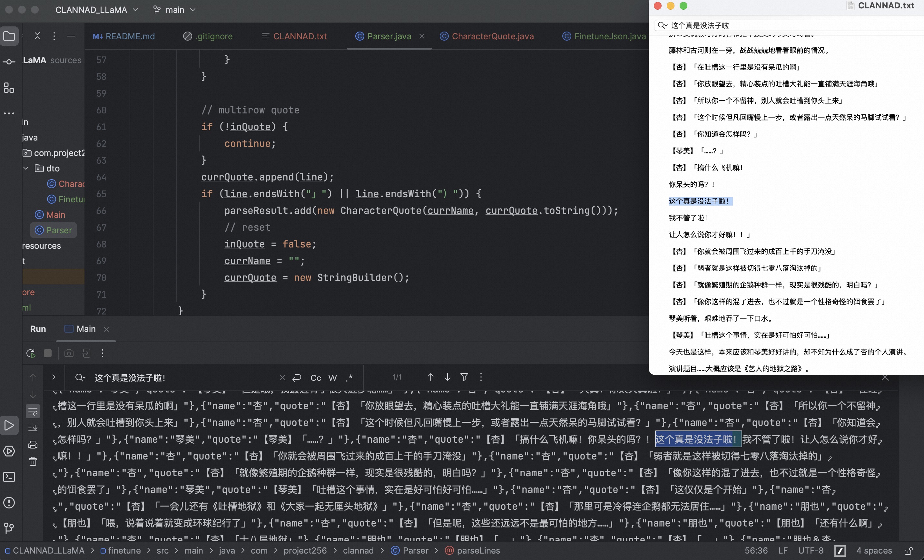924x560 pixels.
Task: Open Run toolbar more options menu
Action: coord(103,353)
